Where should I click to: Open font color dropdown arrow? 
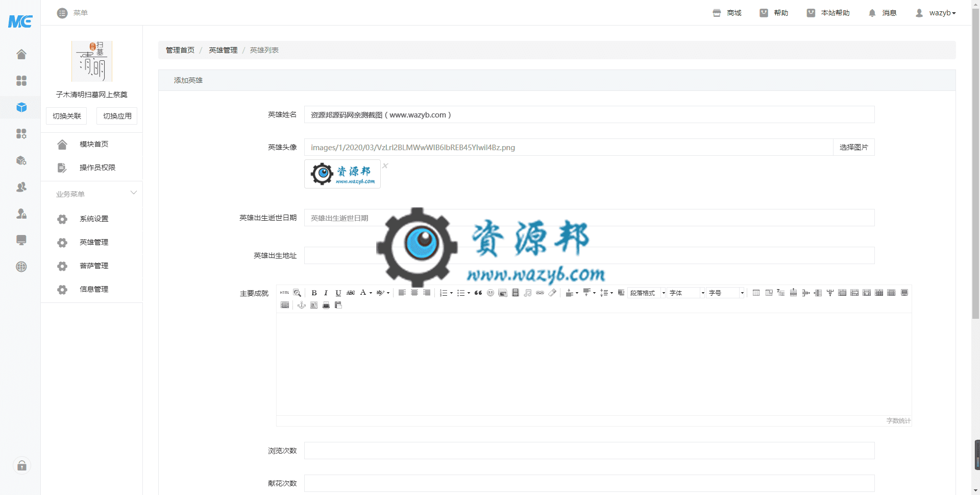(371, 293)
